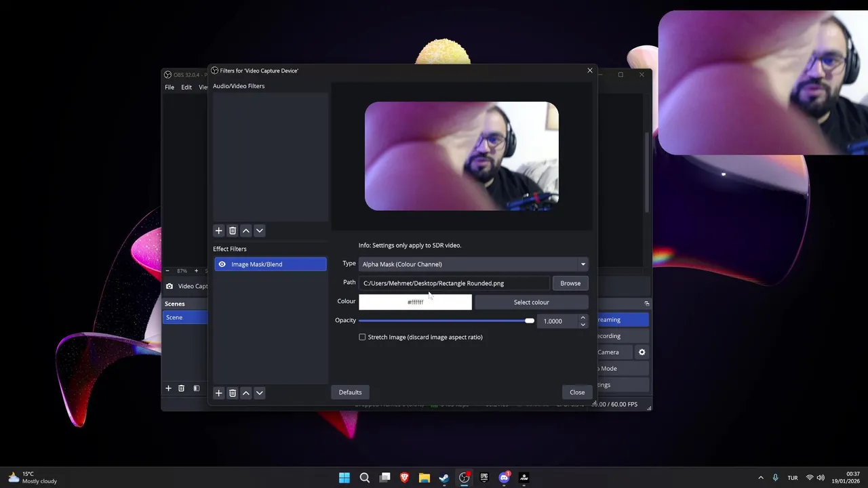Show hidden tray icons chevron
The width and height of the screenshot is (868, 488).
(x=761, y=478)
